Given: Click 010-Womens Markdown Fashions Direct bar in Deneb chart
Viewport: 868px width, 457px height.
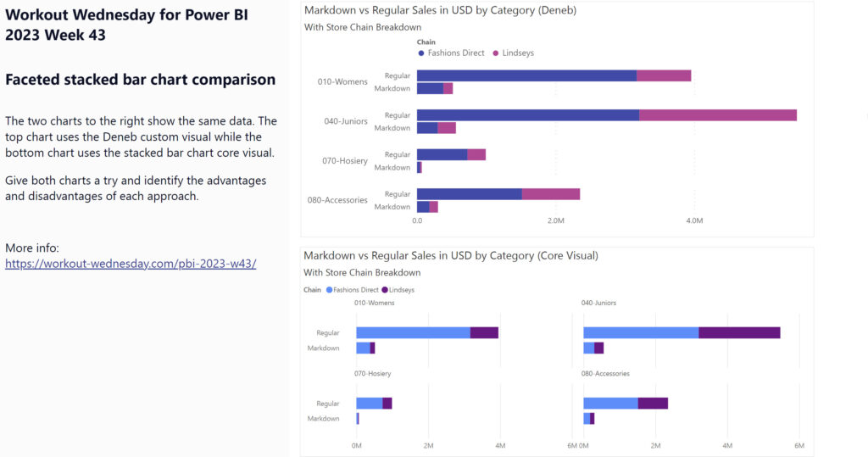Looking at the screenshot, I should (430, 88).
